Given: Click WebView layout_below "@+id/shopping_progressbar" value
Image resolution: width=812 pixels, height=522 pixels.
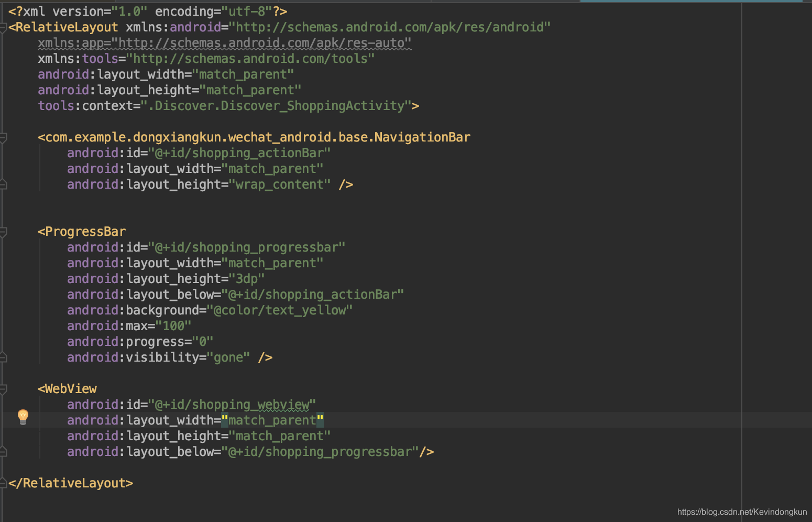Looking at the screenshot, I should point(320,452).
